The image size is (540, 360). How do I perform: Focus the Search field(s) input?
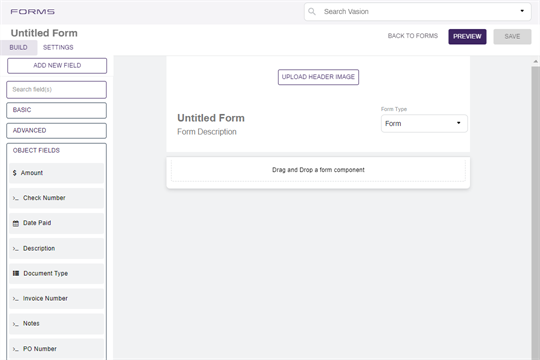56,90
